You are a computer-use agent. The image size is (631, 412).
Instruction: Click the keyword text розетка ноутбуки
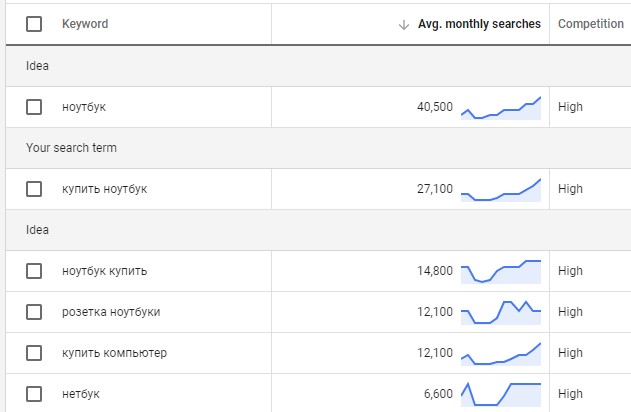(x=110, y=312)
